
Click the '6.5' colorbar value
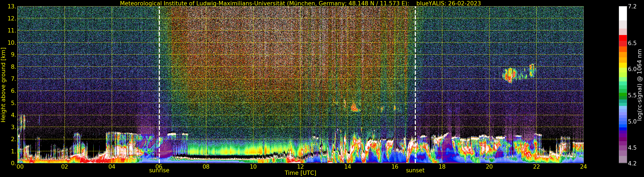coord(632,43)
